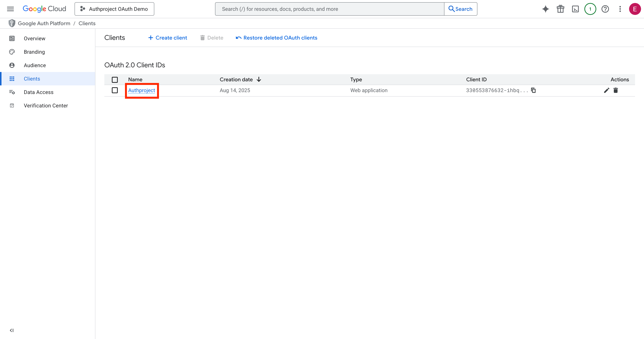Screen dimensions: 644x339
Task: Click the 330553876632-ihbq... client ID text
Action: coord(497,90)
